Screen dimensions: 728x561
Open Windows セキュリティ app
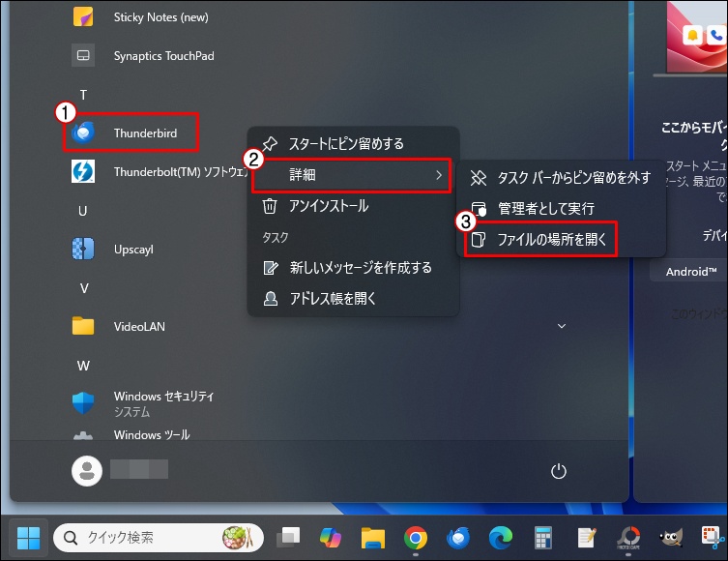(x=143, y=403)
